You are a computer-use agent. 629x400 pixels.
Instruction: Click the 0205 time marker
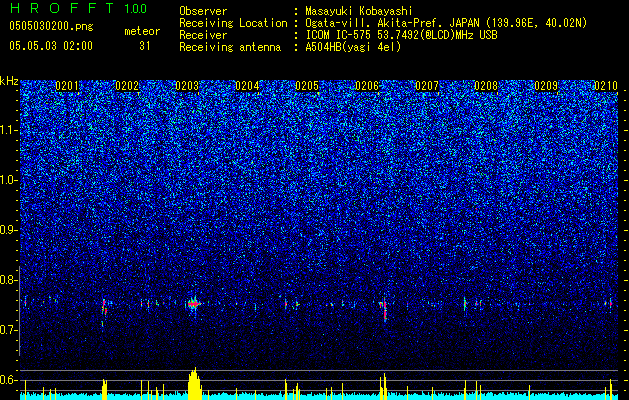tap(307, 86)
